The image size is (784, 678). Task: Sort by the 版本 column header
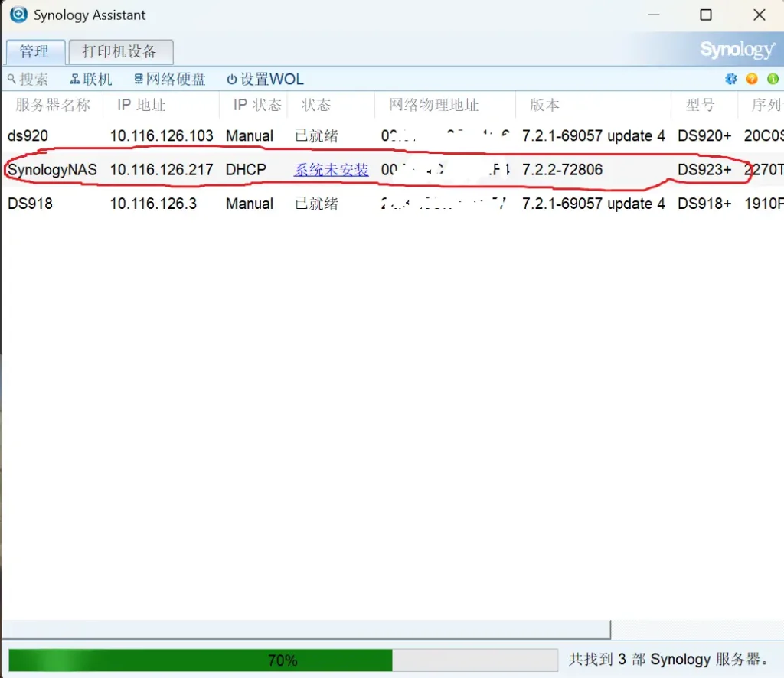(544, 105)
